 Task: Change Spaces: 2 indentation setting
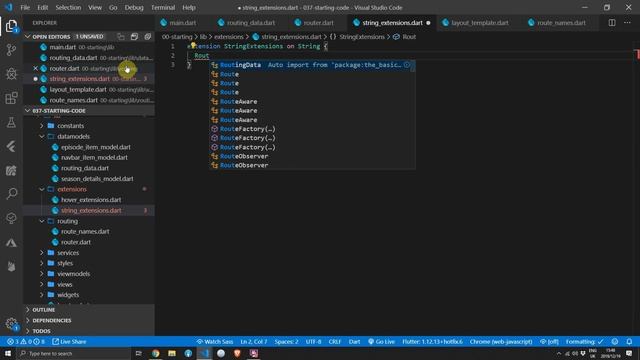coord(286,342)
